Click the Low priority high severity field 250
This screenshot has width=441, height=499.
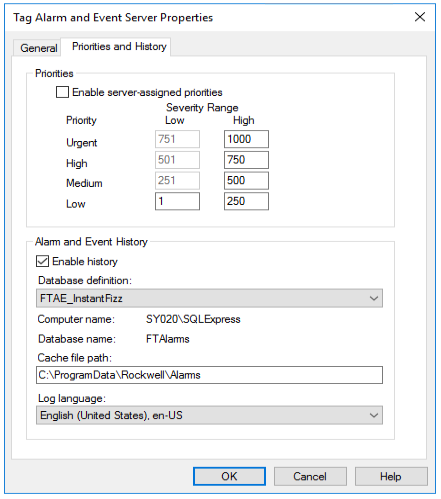pos(246,201)
